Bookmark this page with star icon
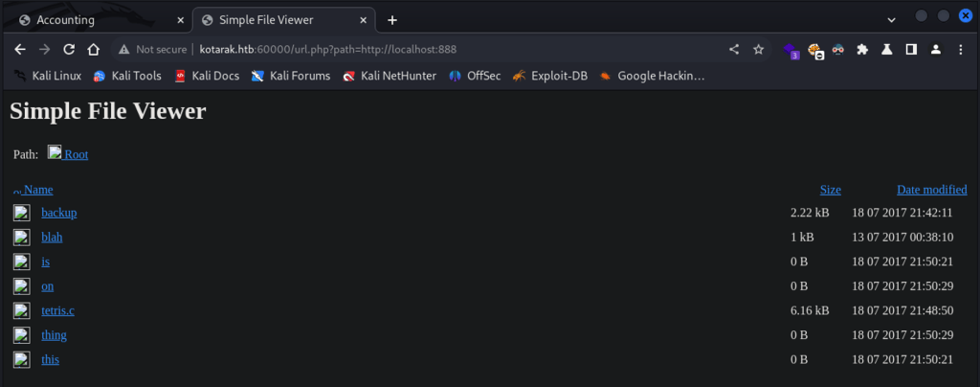The width and height of the screenshot is (980, 387). point(758,49)
